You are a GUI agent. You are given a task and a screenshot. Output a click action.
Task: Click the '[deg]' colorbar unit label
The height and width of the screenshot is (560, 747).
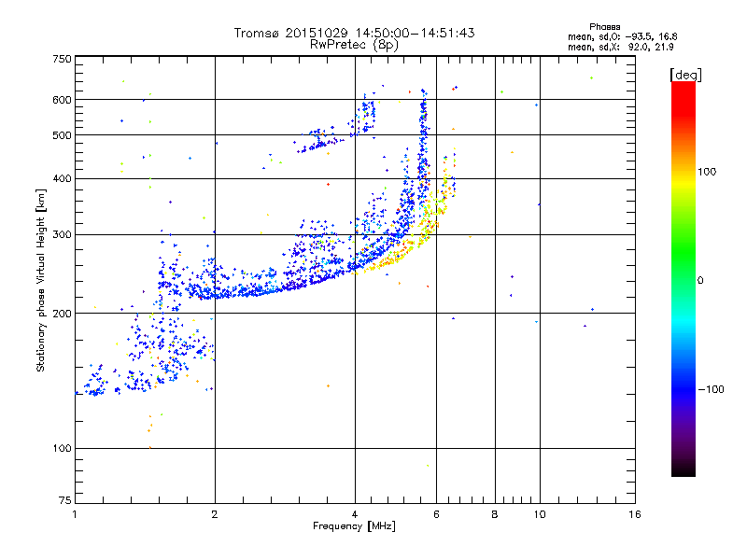tap(685, 75)
